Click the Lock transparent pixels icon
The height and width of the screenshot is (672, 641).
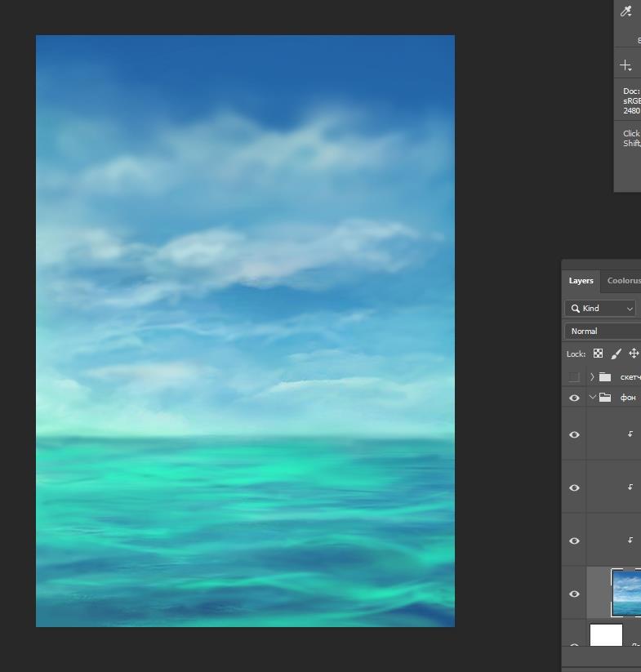tap(598, 354)
